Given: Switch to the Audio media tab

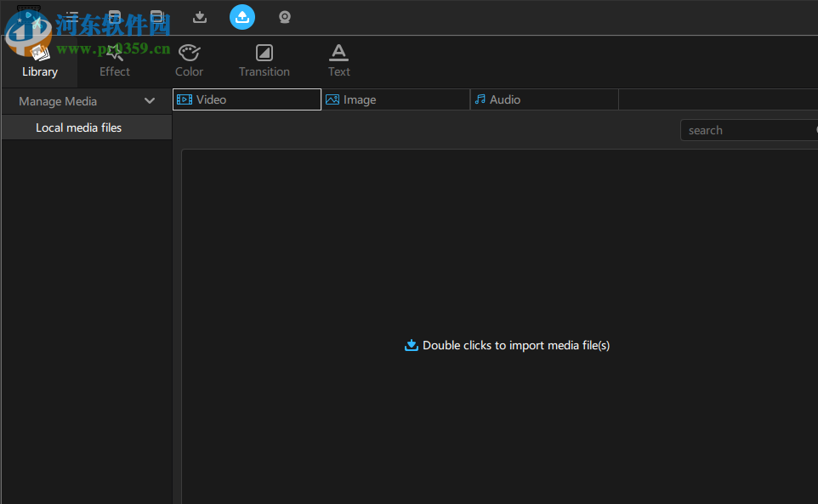Looking at the screenshot, I should coord(505,99).
